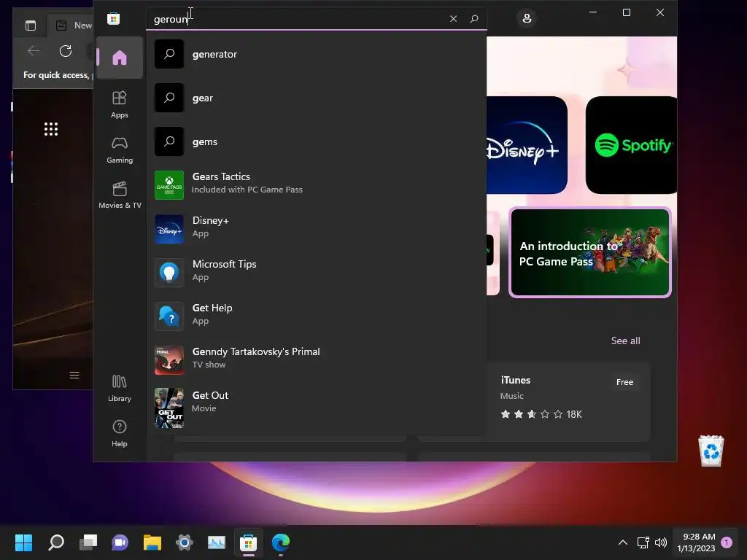
Task: Open the Spotify featured tile
Action: (x=631, y=145)
